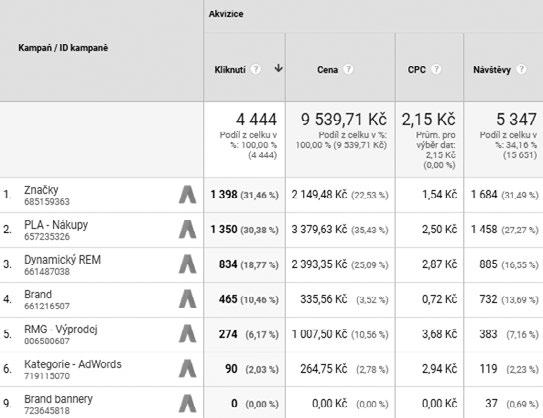Image resolution: width=543 pixels, height=418 pixels.
Task: Select the visits value 1 684 for Značky
Action: (x=484, y=195)
